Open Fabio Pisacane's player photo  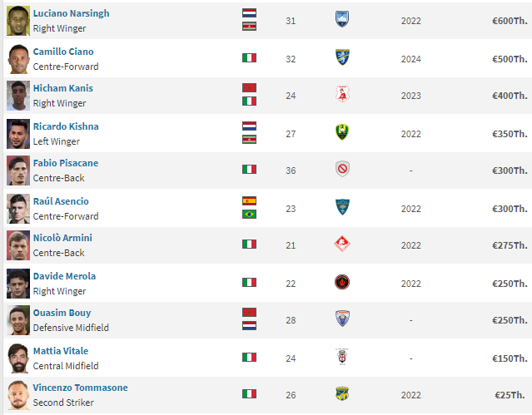coord(18,170)
